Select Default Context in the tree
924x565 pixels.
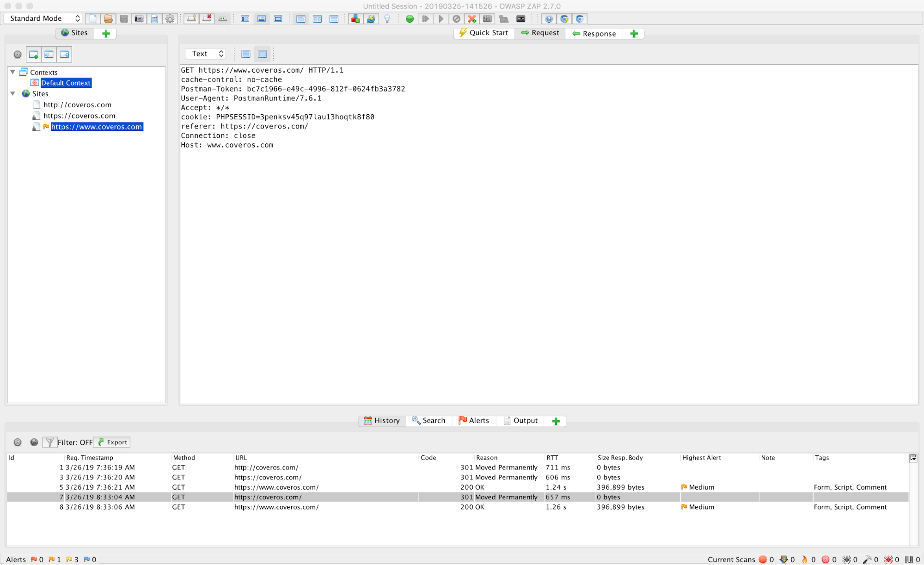(x=66, y=83)
